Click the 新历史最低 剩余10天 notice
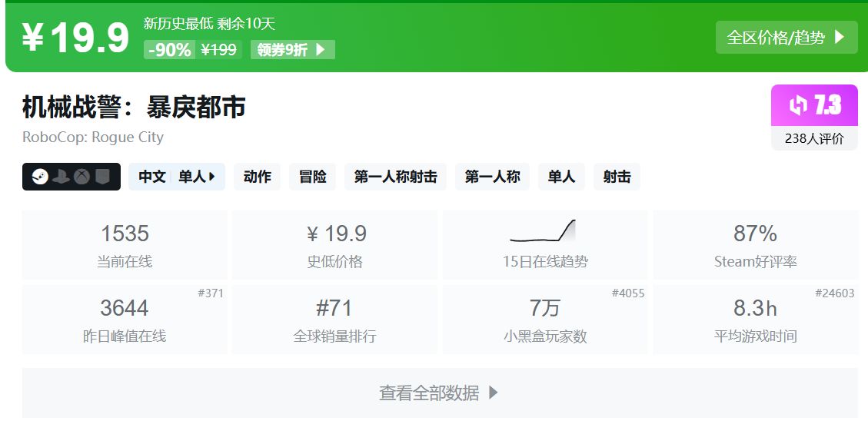This screenshot has width=868, height=434. pyautogui.click(x=209, y=23)
